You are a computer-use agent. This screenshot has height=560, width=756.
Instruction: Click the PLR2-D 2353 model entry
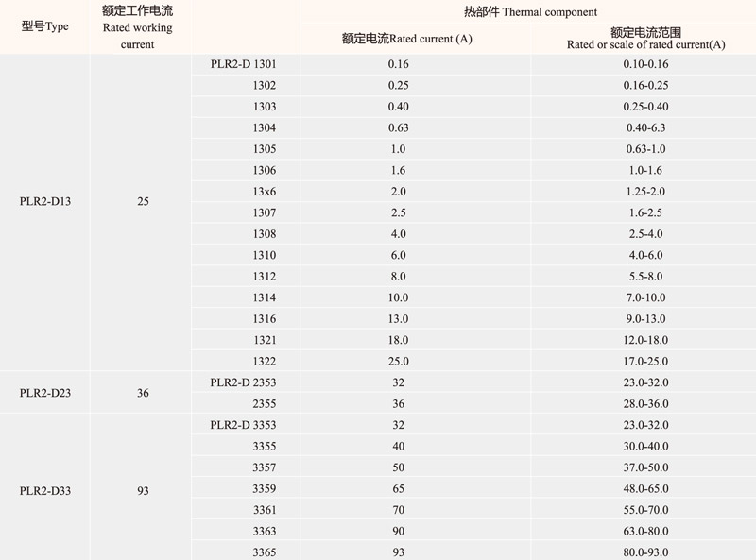(242, 382)
